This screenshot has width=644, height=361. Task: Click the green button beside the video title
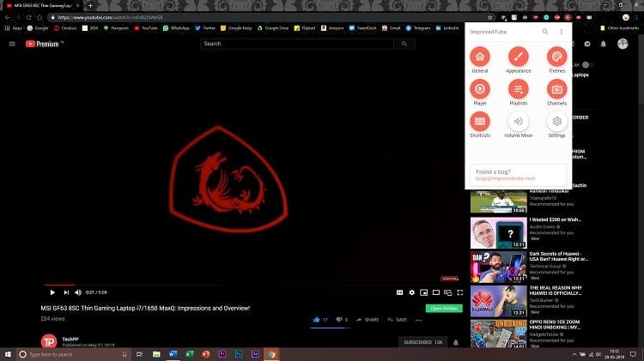[x=444, y=308]
